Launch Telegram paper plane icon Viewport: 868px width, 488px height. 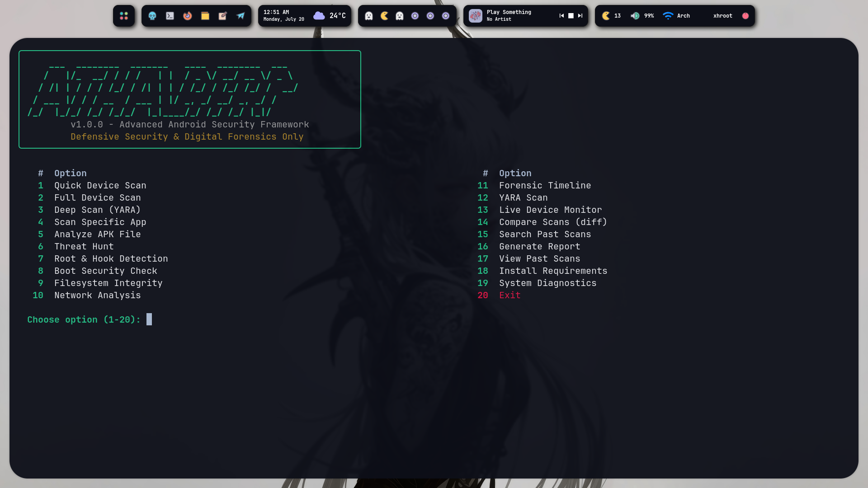(241, 16)
